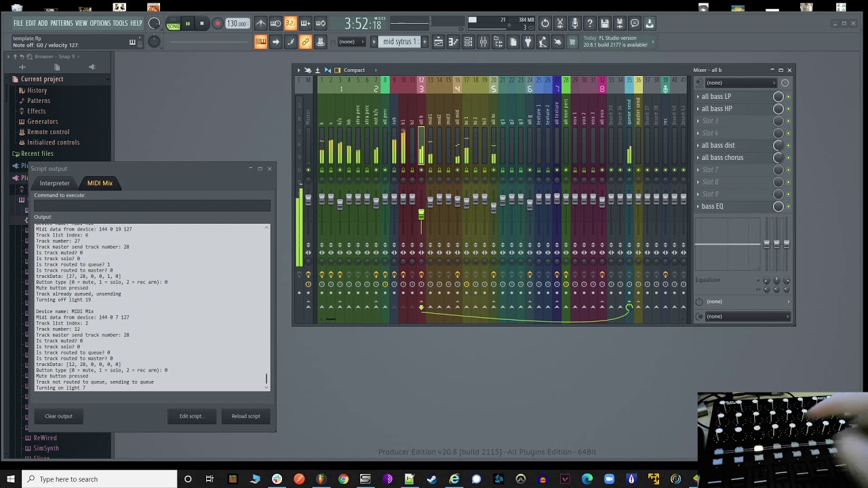This screenshot has height=488, width=868.
Task: Open the project info speech bubble icon
Action: point(635,24)
